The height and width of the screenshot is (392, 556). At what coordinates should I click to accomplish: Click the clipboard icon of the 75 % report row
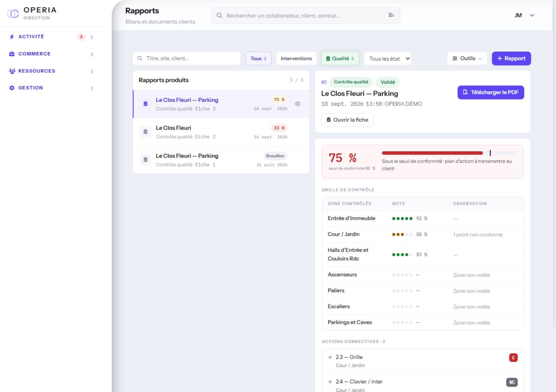pyautogui.click(x=145, y=104)
